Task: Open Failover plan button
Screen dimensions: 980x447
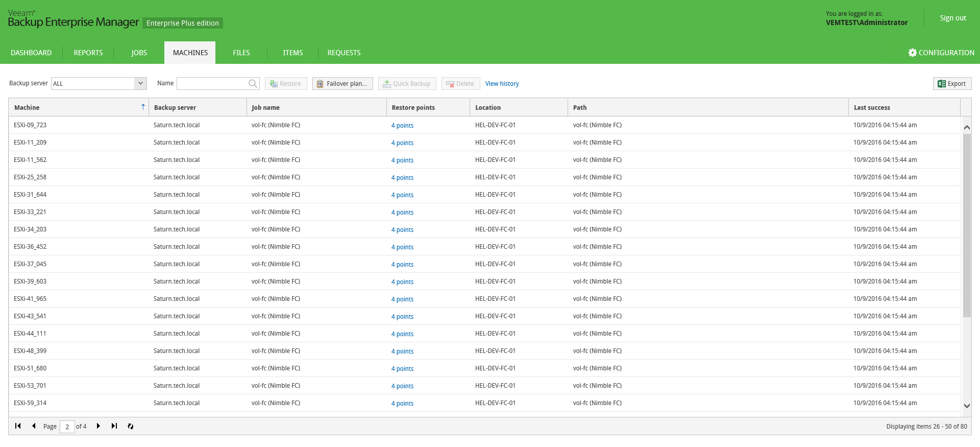Action: tap(342, 84)
